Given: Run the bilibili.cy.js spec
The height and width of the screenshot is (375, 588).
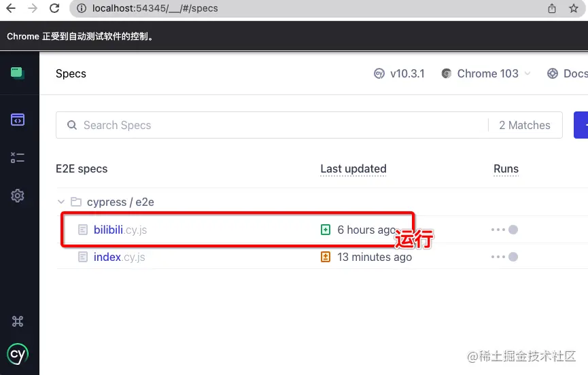Looking at the screenshot, I should [120, 230].
